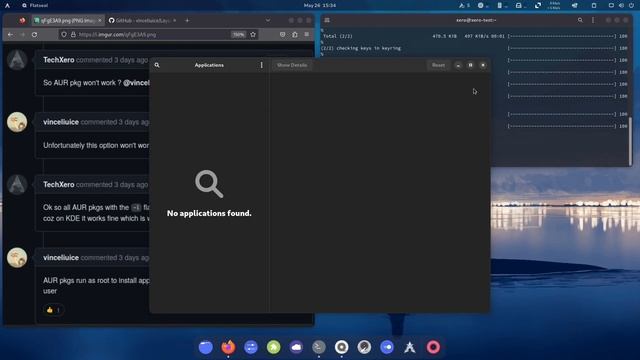Close the GitHub tab in Firefox
640x360 pixels.
pyautogui.click(x=175, y=20)
